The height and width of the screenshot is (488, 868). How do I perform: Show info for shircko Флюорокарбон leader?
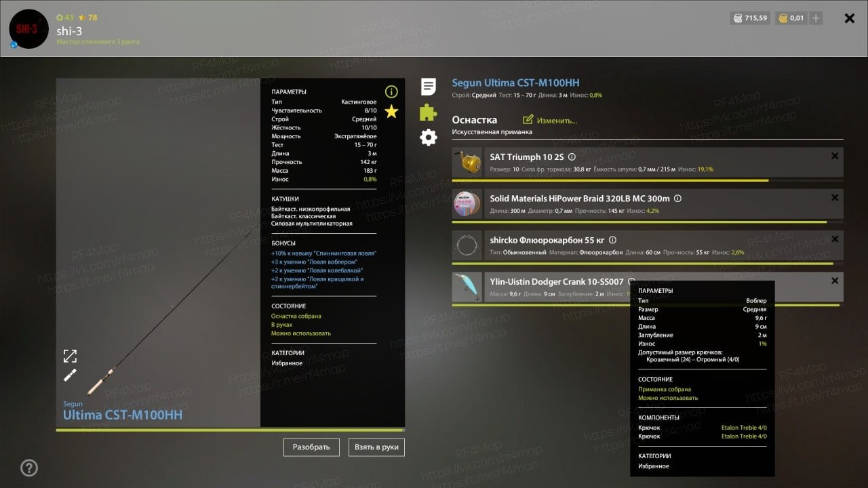(x=612, y=240)
